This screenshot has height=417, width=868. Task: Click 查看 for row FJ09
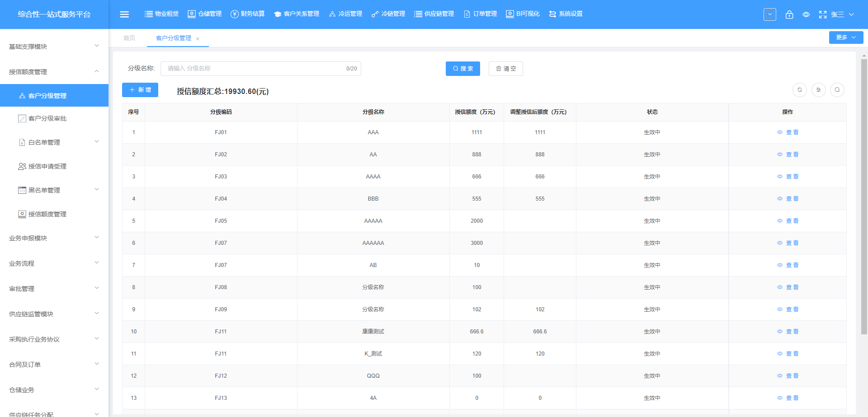[788, 309]
